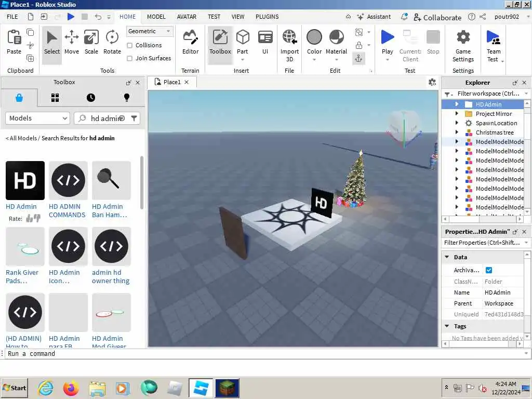
Task: Expand the Christmas tree model
Action: pos(457,132)
